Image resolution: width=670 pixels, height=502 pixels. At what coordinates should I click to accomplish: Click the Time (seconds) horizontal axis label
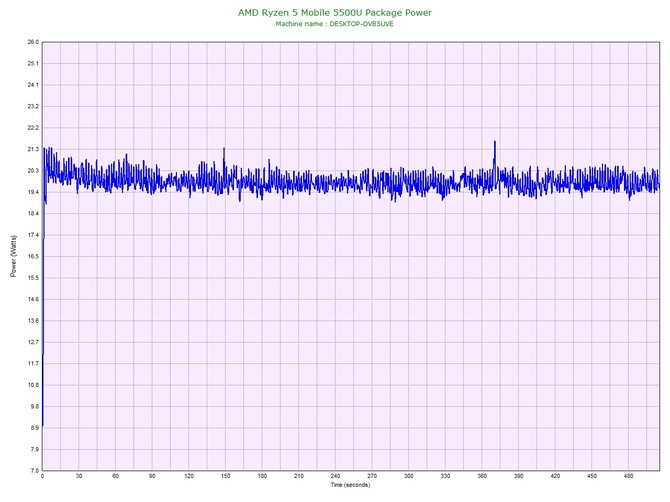(x=350, y=485)
